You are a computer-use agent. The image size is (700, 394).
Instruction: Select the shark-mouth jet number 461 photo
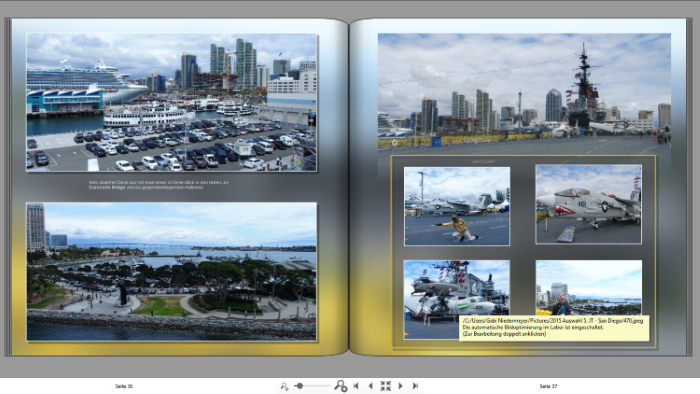tap(588, 204)
